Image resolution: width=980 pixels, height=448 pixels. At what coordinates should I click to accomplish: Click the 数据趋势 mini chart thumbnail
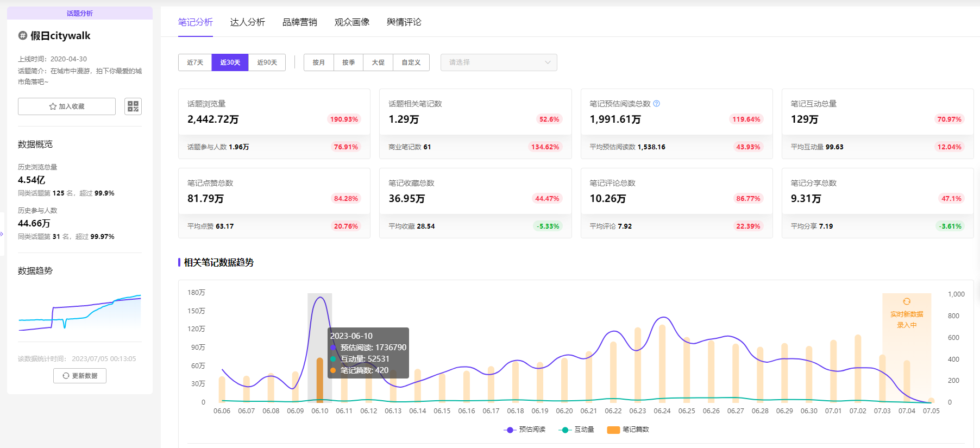80,312
